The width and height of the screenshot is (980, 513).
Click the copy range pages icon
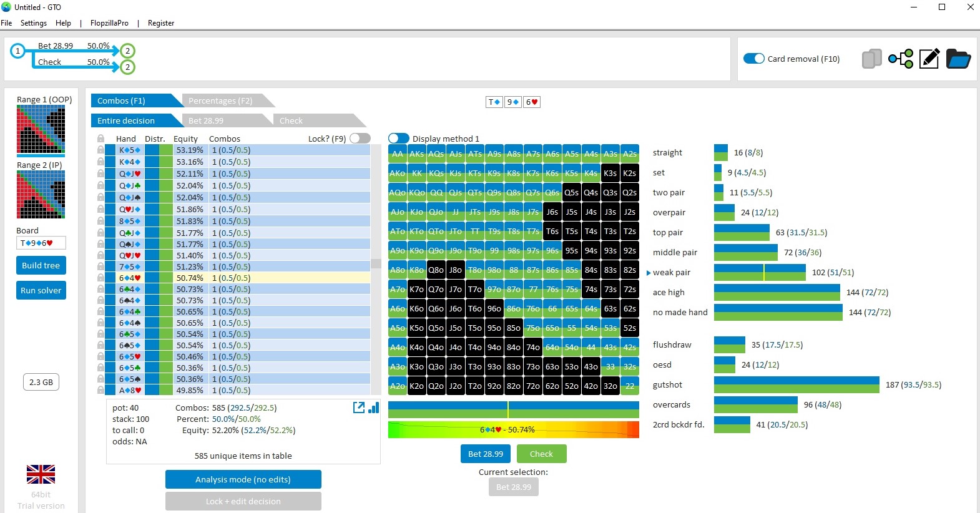(x=871, y=59)
